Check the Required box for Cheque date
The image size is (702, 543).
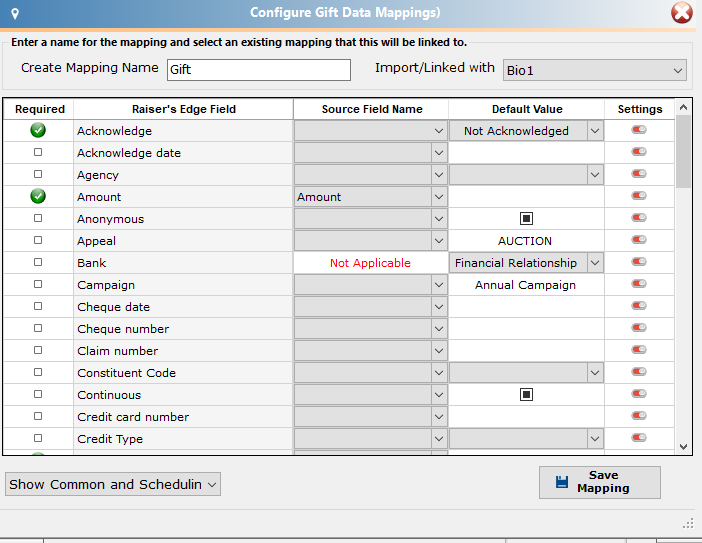pyautogui.click(x=38, y=306)
